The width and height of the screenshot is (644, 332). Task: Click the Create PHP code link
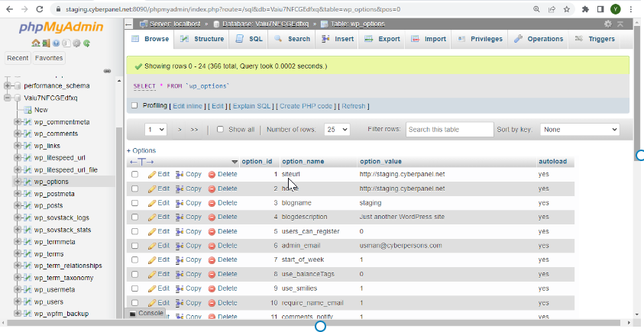pyautogui.click(x=306, y=106)
